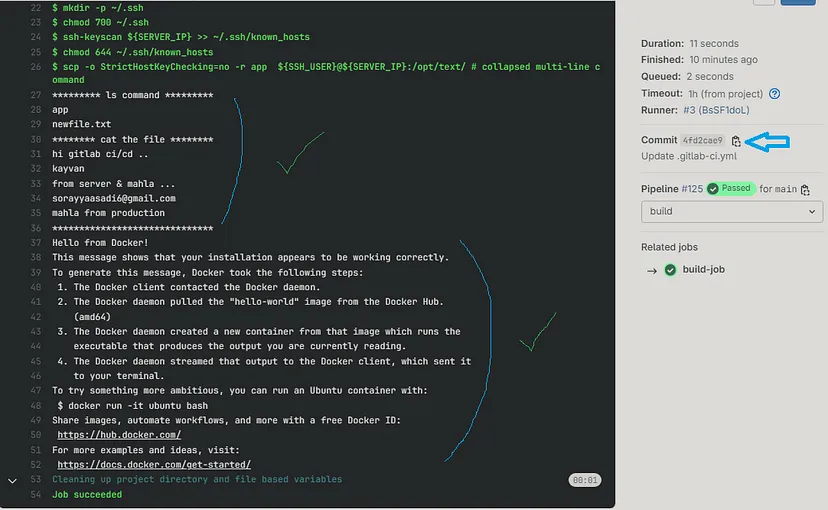This screenshot has height=510, width=828.
Task: Open the main branch link
Action: coord(786,189)
